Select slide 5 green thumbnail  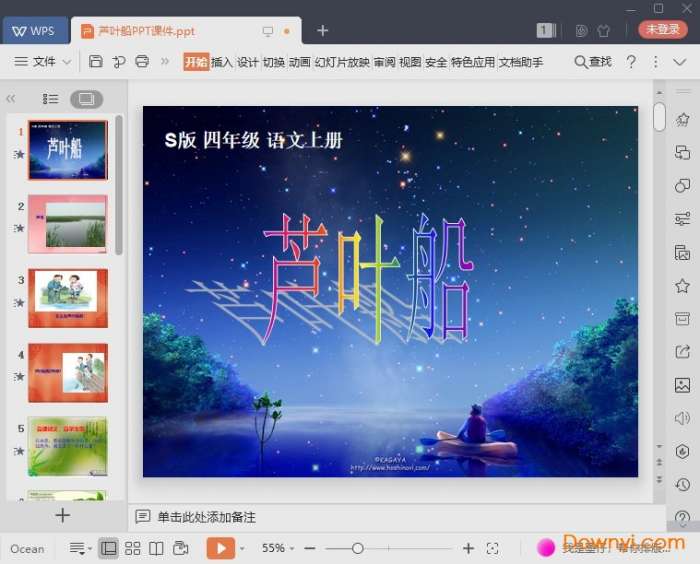pyautogui.click(x=68, y=447)
